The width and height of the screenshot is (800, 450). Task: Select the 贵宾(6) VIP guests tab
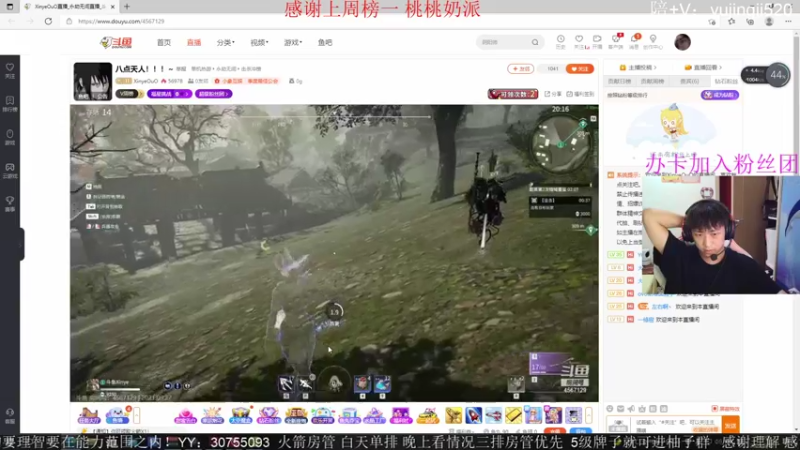pos(689,81)
